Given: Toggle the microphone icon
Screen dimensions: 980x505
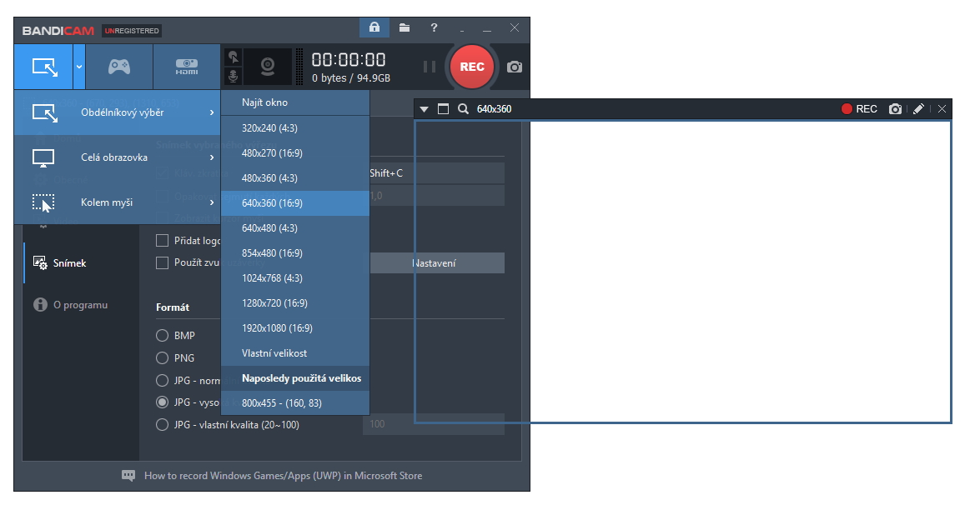Looking at the screenshot, I should pos(233,76).
